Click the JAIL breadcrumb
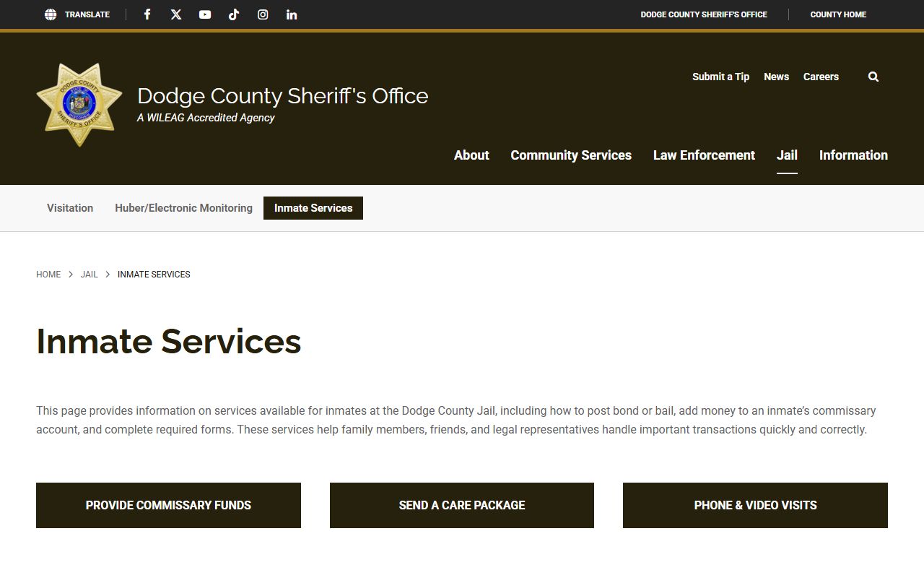924x578 pixels. coord(89,275)
